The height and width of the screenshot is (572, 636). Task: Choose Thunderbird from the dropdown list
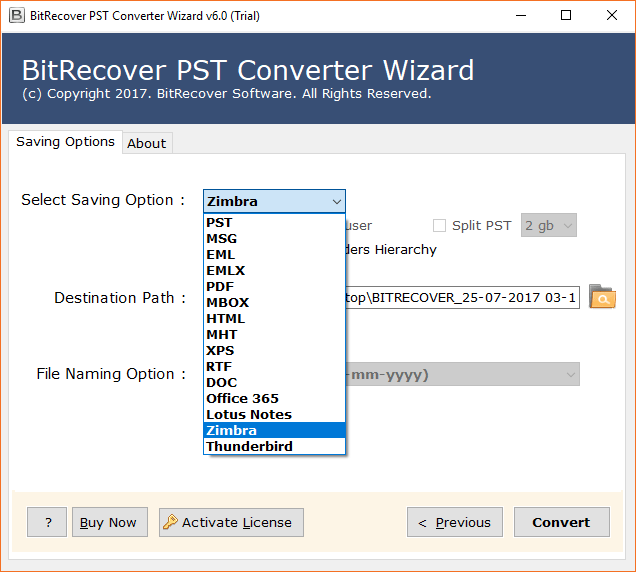pyautogui.click(x=274, y=446)
